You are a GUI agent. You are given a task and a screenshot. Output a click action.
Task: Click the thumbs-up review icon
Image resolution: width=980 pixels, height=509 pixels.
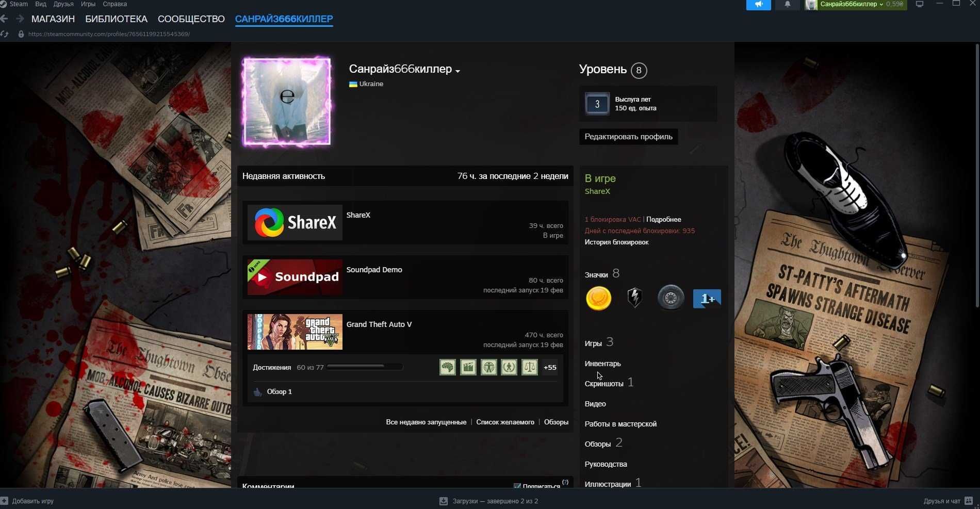[x=257, y=392]
